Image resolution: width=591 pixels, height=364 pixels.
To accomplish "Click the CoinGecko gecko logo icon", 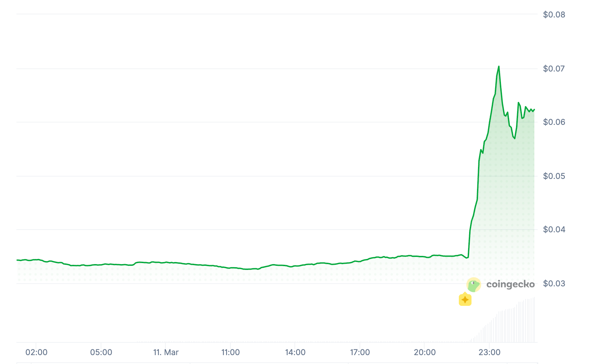I will click(474, 285).
